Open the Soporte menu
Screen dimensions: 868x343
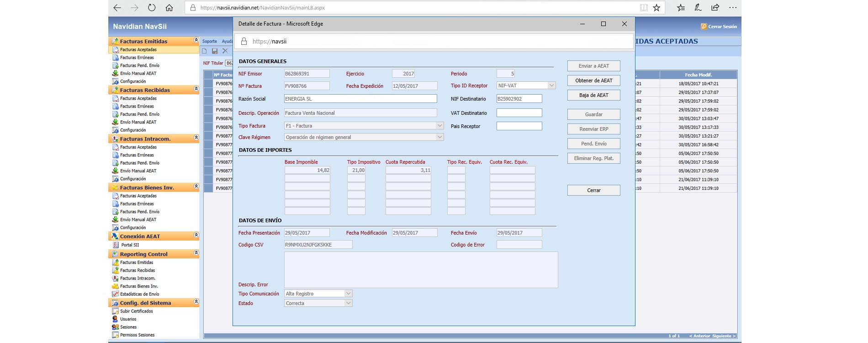(x=210, y=41)
